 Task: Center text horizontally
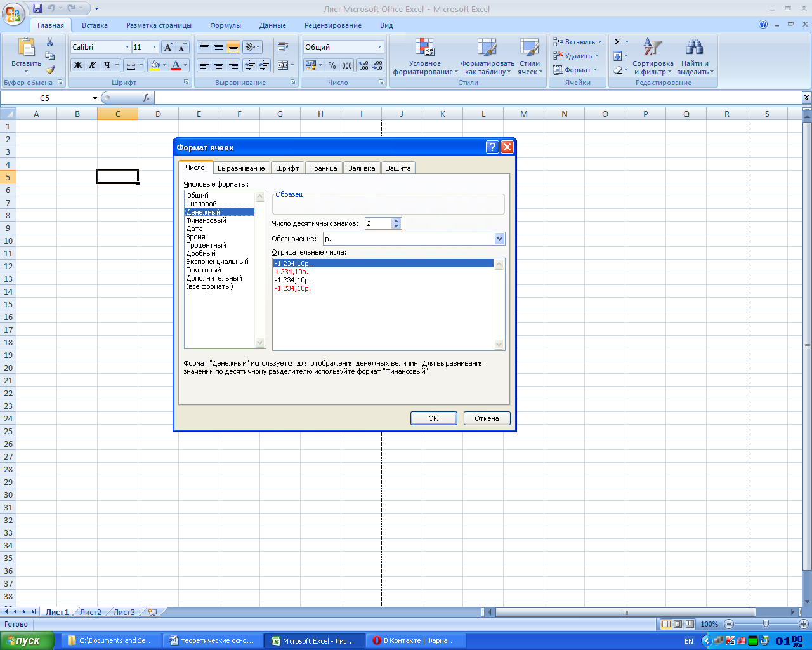(219, 65)
